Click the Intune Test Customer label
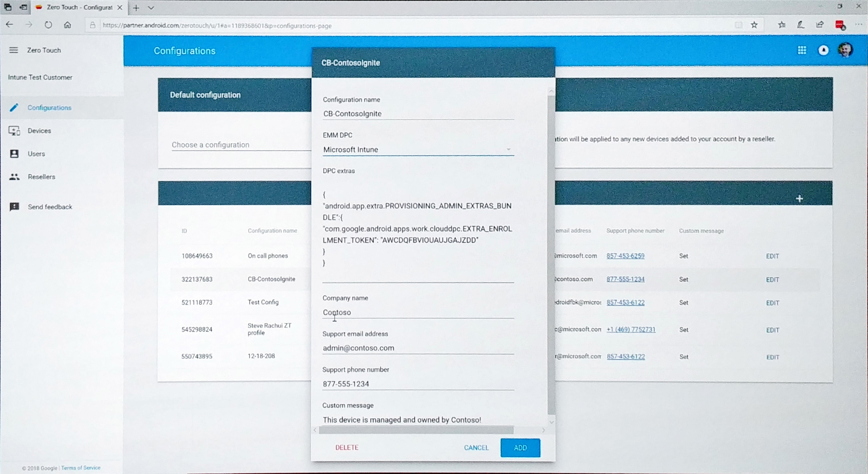This screenshot has width=868, height=474. [x=40, y=77]
